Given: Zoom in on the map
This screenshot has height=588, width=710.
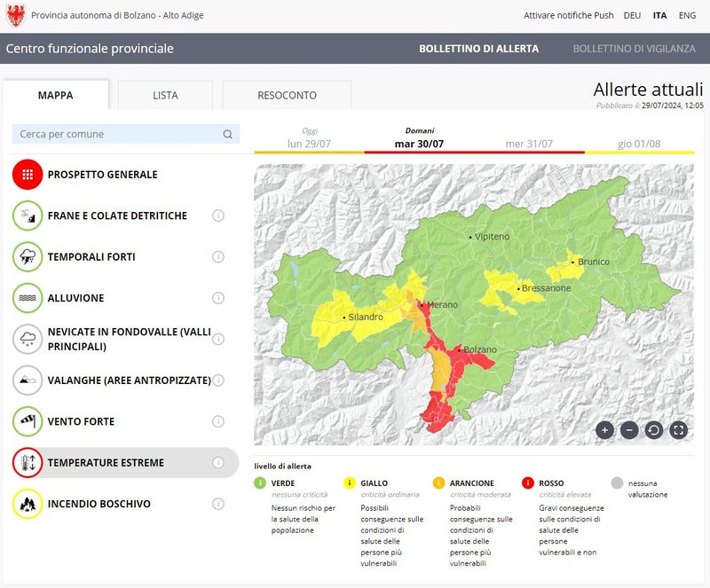Looking at the screenshot, I should click(605, 430).
